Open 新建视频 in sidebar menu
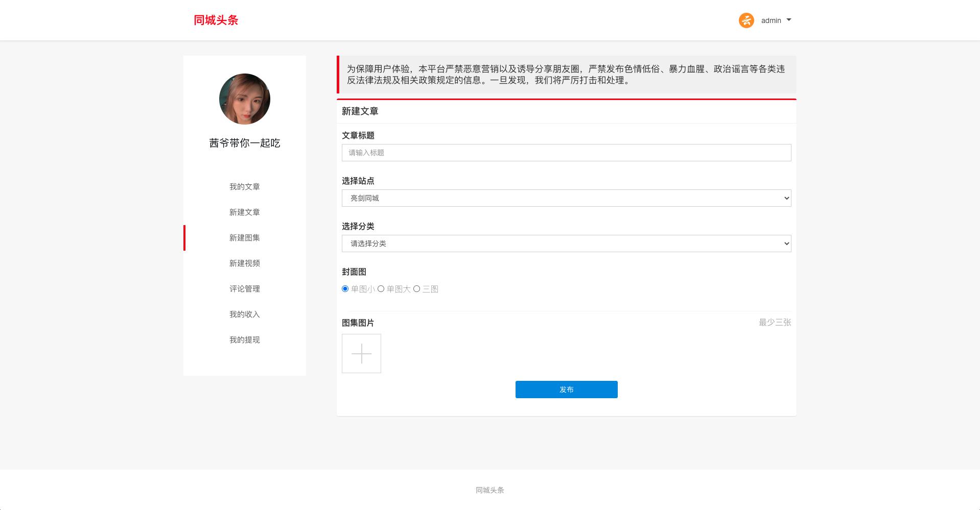Screen dimensions: 980x510 coord(244,263)
